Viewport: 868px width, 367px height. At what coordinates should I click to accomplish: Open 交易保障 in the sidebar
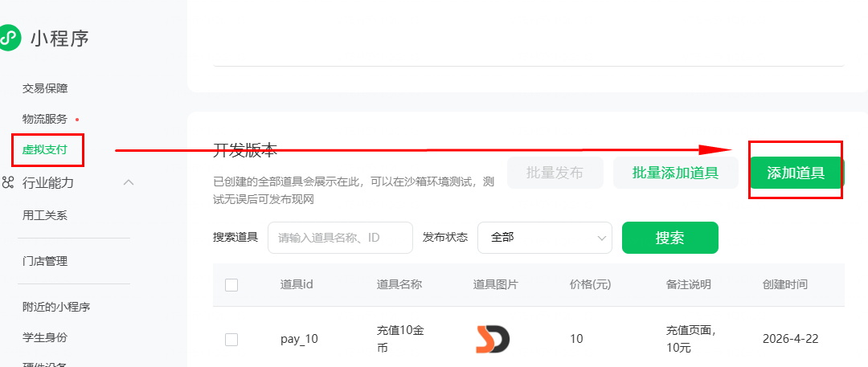click(45, 88)
